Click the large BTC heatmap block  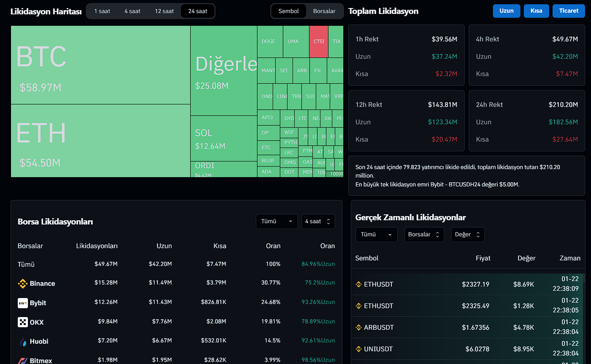click(100, 65)
